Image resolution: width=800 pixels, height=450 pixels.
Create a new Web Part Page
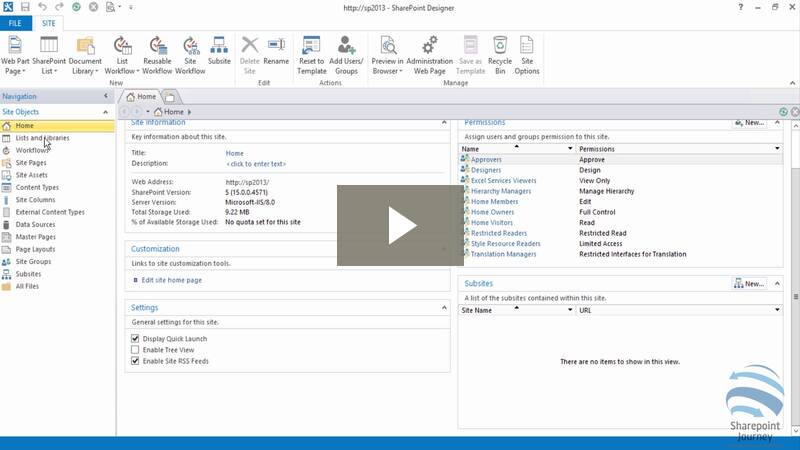pos(15,55)
